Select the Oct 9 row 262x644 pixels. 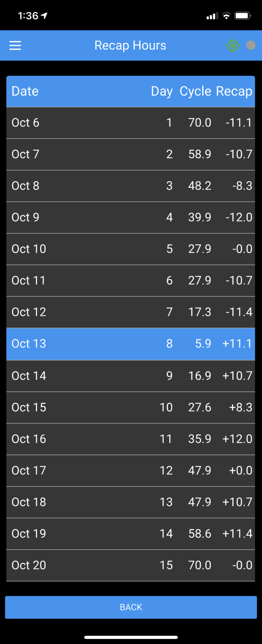(x=131, y=217)
